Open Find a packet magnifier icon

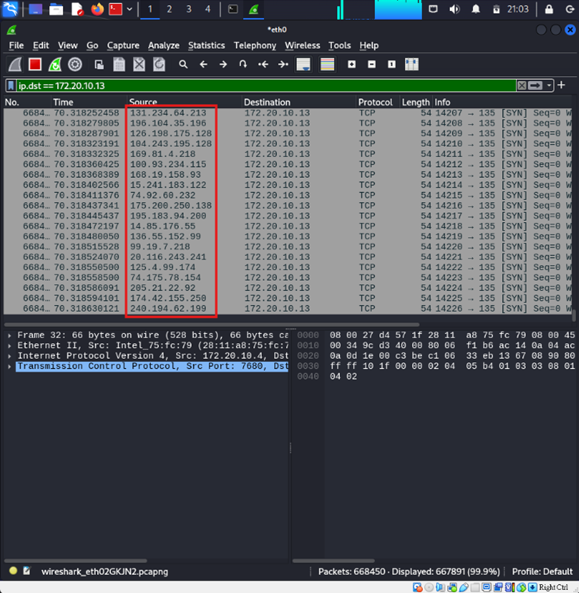[x=183, y=65]
